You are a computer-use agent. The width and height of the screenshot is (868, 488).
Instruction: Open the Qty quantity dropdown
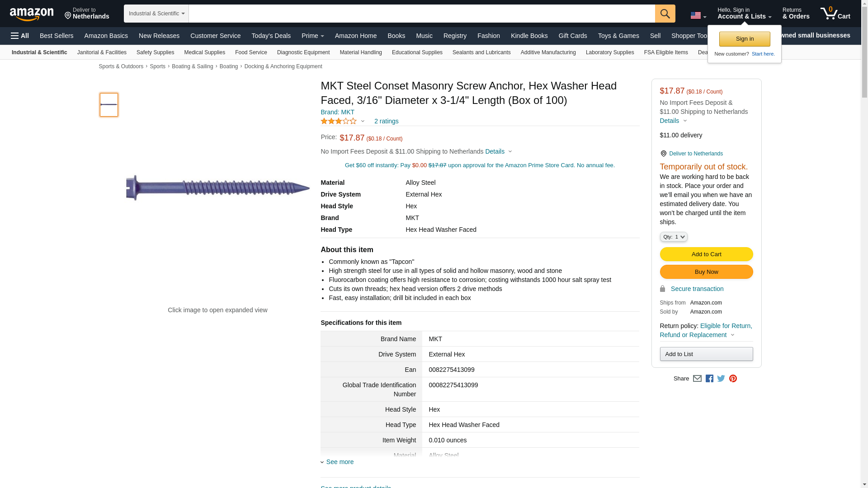[673, 237]
